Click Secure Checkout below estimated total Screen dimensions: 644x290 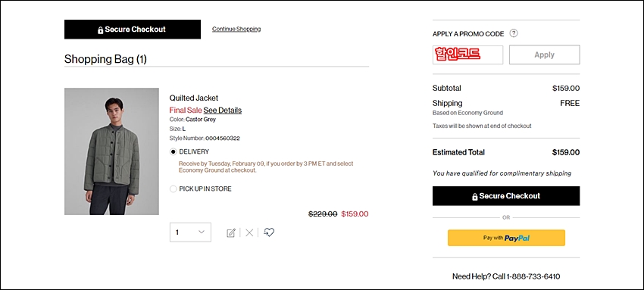[x=506, y=196]
